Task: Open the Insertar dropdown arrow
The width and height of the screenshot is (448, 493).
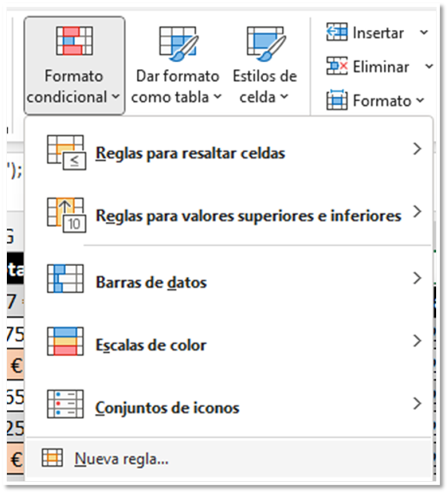Action: point(424,33)
